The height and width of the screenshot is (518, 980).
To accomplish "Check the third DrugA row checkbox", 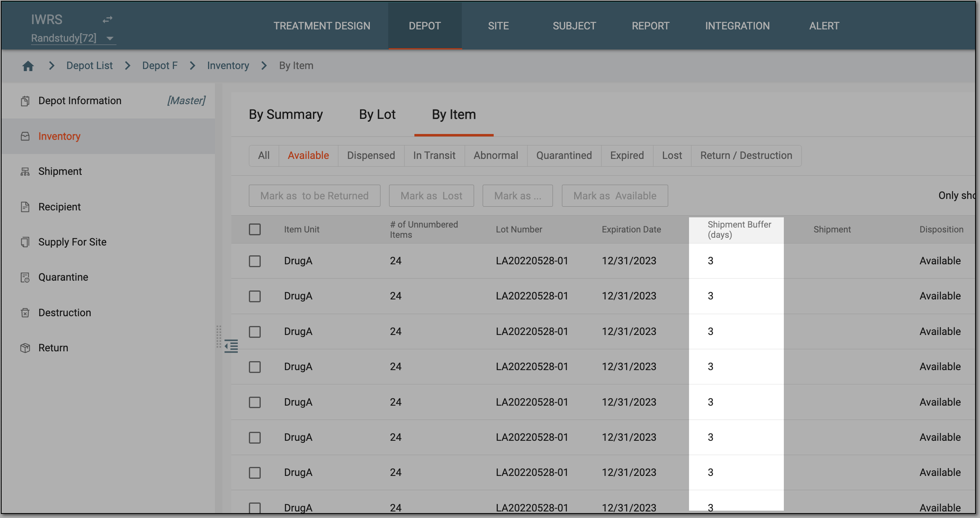I will click(255, 332).
